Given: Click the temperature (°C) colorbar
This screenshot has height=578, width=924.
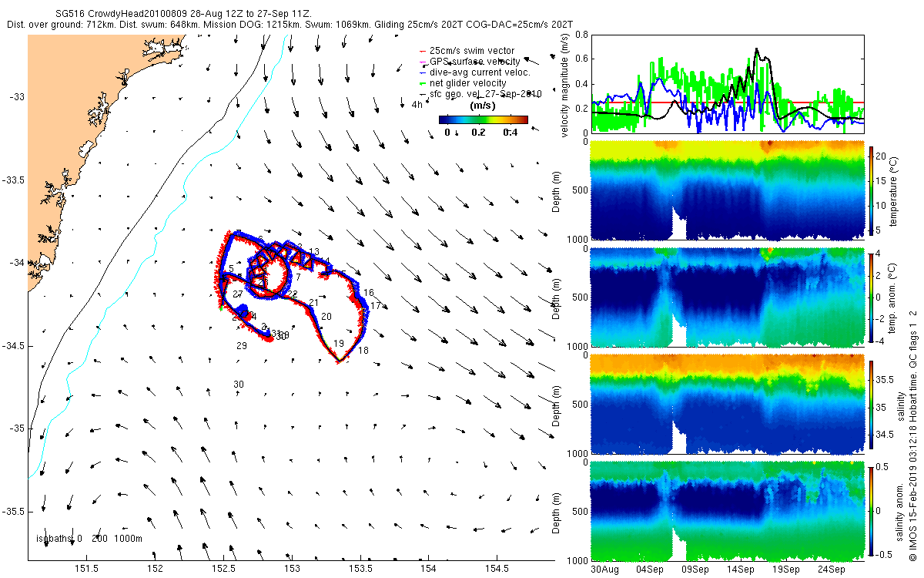Looking at the screenshot, I should click(872, 191).
